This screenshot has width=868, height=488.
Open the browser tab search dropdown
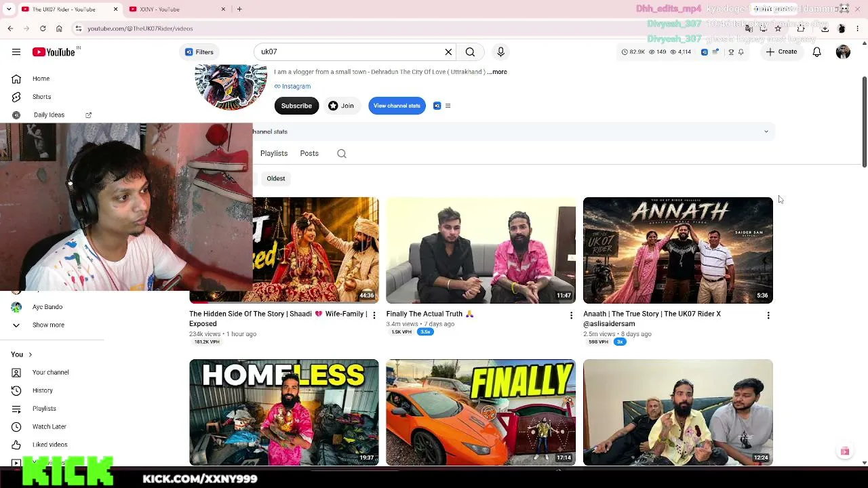(x=9, y=9)
